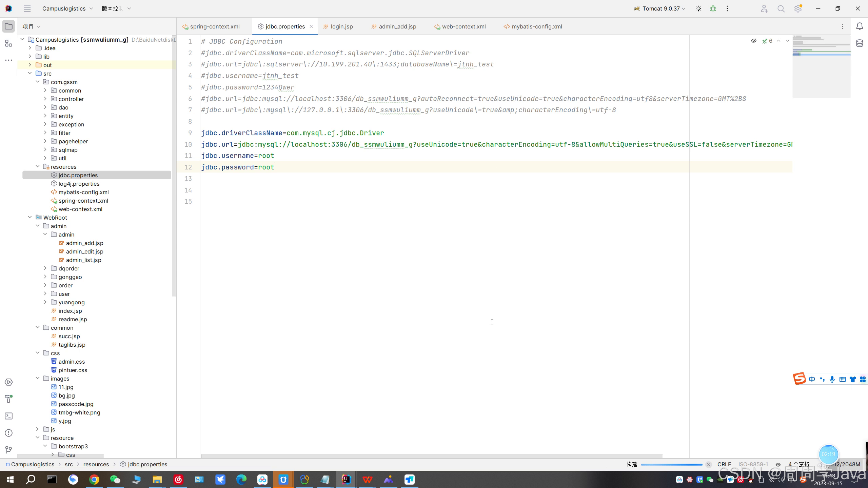The image size is (868, 488).
Task: Open the Terminal tool window
Action: (x=9, y=416)
